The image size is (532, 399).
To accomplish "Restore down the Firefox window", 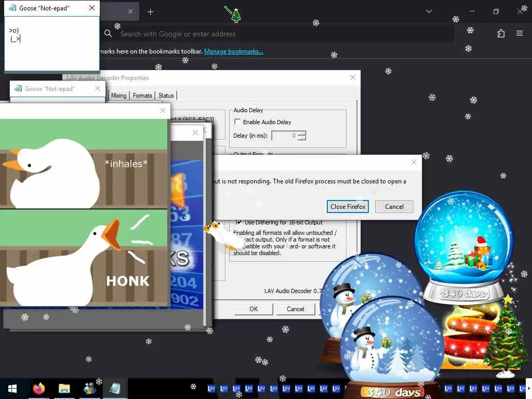I will pos(496,11).
